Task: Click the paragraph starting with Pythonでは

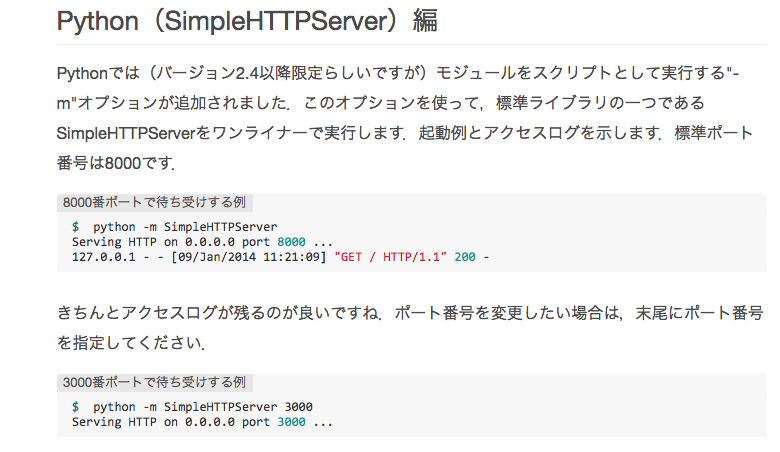Action: click(405, 118)
